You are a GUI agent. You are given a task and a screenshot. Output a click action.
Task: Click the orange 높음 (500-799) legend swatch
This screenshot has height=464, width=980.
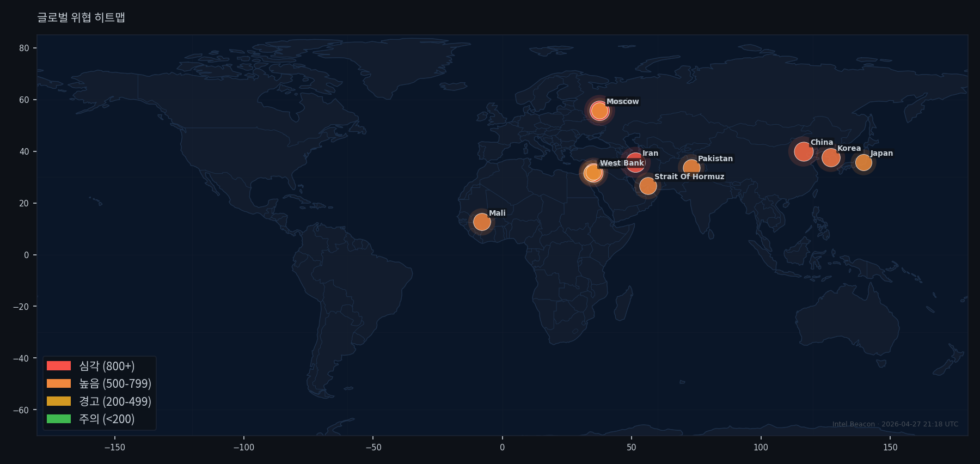point(59,383)
